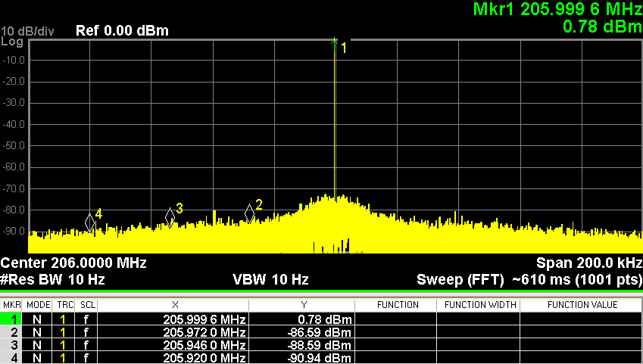Click the #Res BW 10 Hz setting
The image size is (643, 364).
click(52, 280)
